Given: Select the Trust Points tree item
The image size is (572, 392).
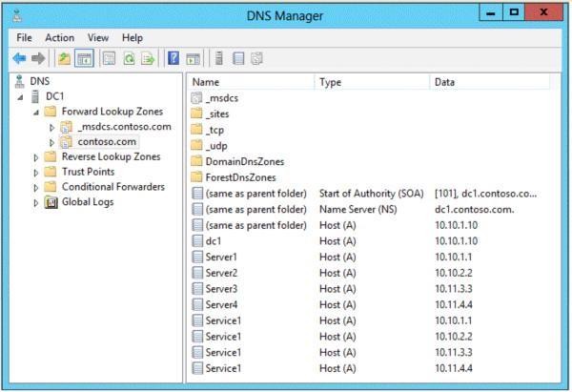Looking at the screenshot, I should click(x=88, y=172).
